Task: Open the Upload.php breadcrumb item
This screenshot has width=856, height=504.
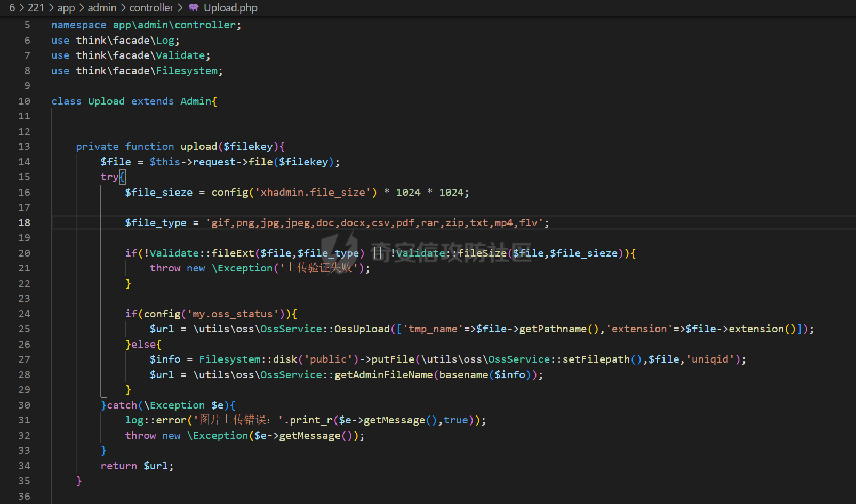Action: (x=230, y=7)
